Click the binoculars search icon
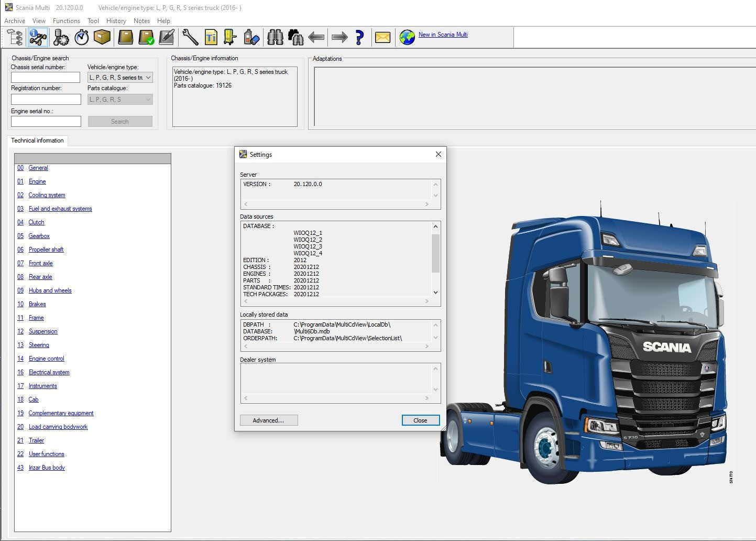Viewport: 756px width, 541px height. click(x=275, y=37)
